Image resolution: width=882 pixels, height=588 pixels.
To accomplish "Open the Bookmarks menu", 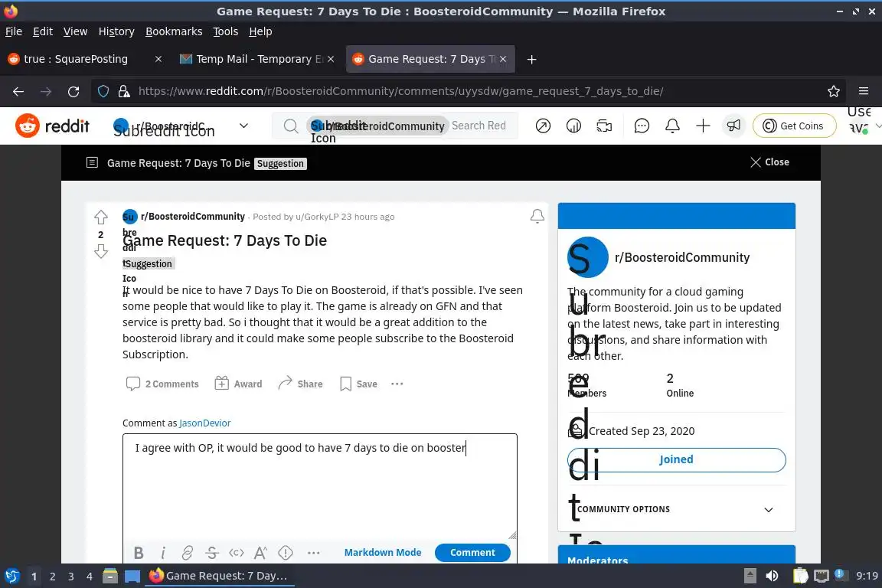I will tap(174, 31).
